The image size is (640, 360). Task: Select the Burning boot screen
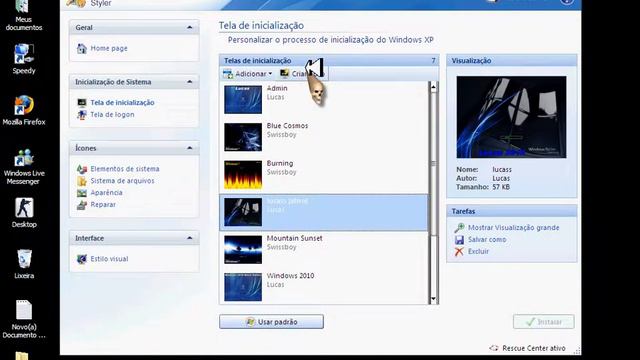[x=324, y=174]
